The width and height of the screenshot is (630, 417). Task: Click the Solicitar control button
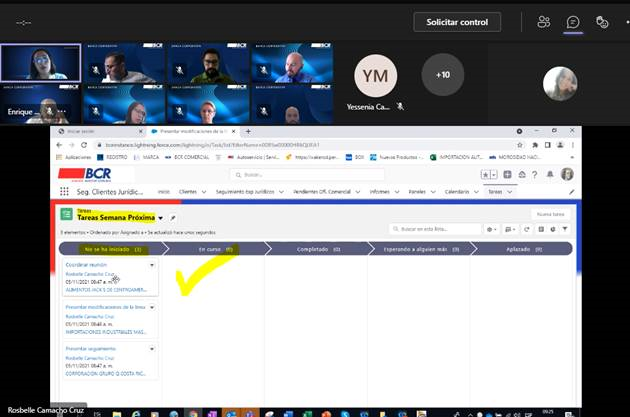457,22
